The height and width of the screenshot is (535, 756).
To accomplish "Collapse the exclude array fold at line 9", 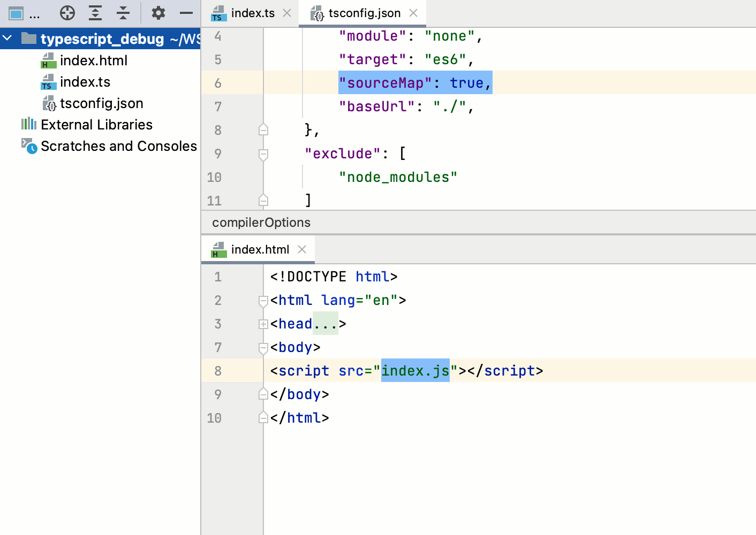I will point(262,154).
